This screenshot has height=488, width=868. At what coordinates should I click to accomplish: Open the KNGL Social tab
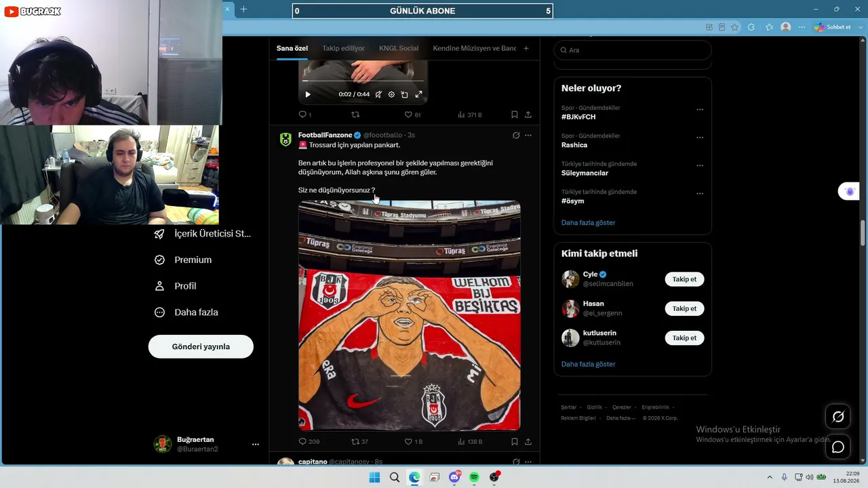399,48
